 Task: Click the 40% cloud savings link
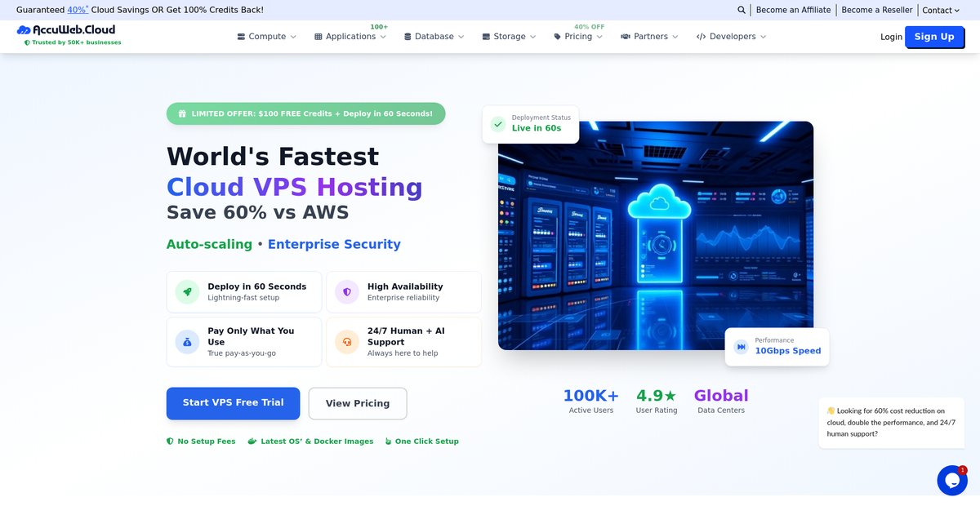coord(78,10)
